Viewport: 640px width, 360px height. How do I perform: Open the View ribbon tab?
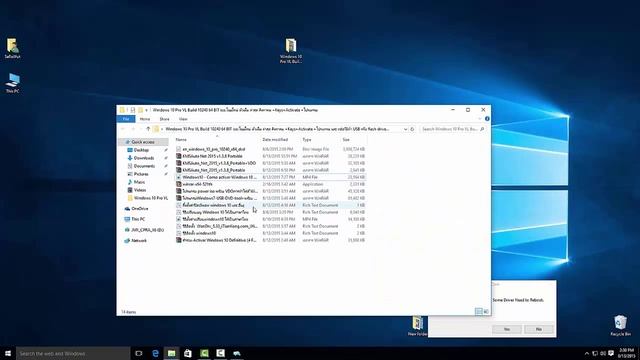(x=183, y=119)
